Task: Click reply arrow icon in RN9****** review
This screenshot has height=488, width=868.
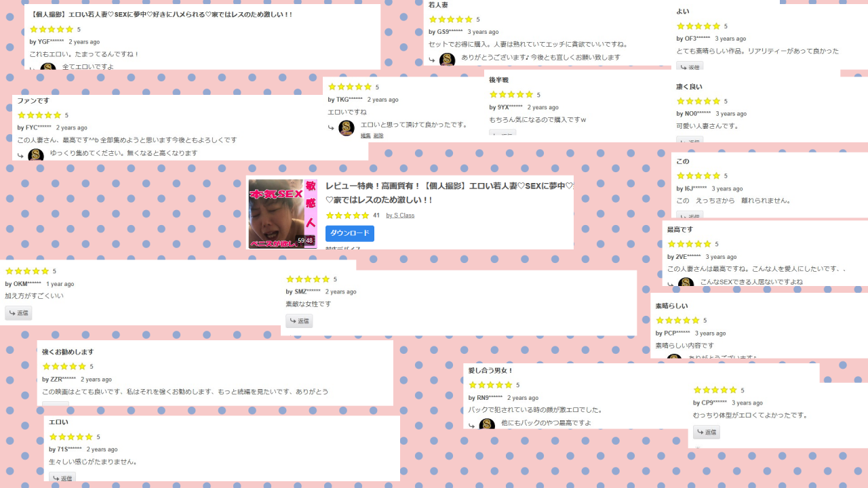Action: [471, 426]
